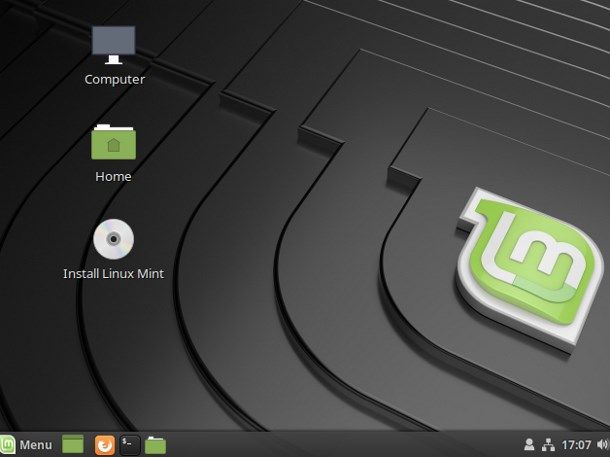Image resolution: width=610 pixels, height=457 pixels.
Task: Select the "Install Linux Mint" label
Action: click(114, 273)
